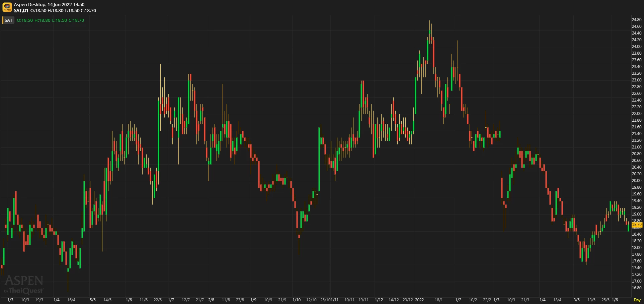Screen dimensions: 644x304
Task: Select the 3/5 date marker
Action: click(x=577, y=300)
